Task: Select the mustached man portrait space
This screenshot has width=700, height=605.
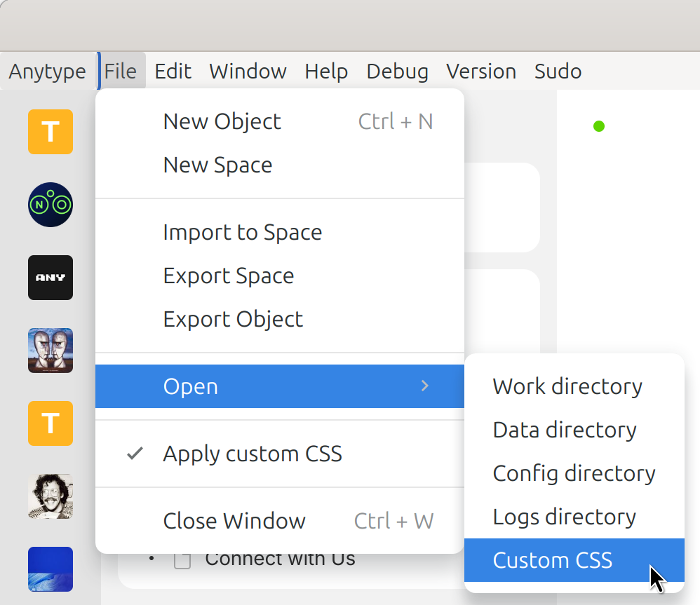Action: tap(51, 496)
